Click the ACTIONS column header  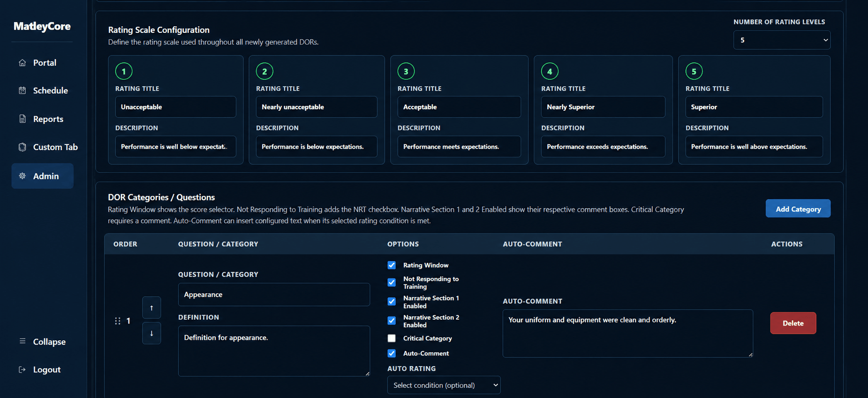click(787, 244)
